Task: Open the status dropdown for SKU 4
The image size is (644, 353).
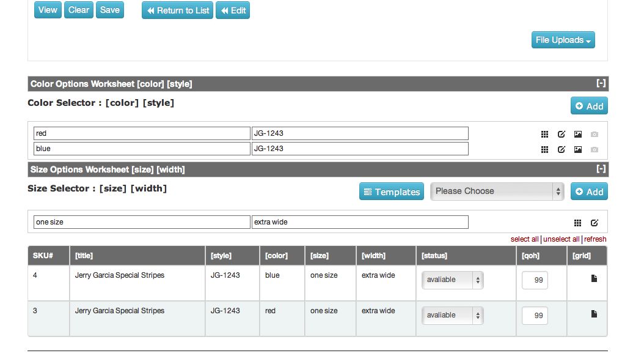Action: tap(452, 280)
